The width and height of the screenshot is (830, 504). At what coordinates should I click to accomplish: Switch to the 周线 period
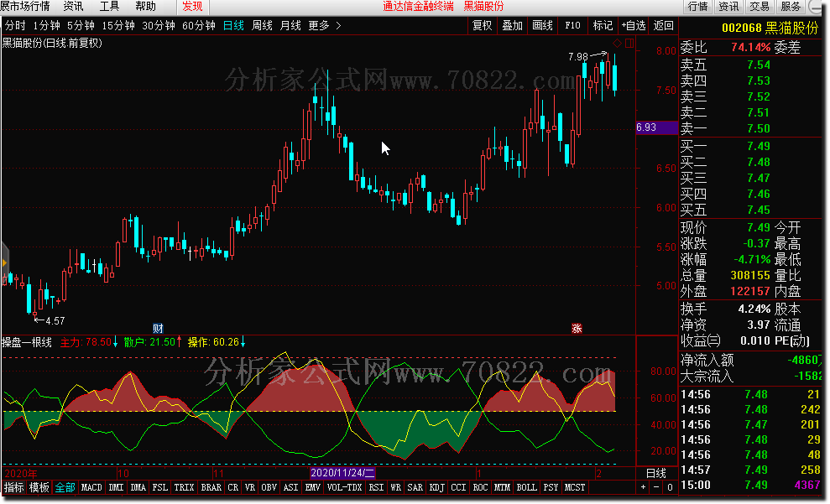click(x=262, y=25)
